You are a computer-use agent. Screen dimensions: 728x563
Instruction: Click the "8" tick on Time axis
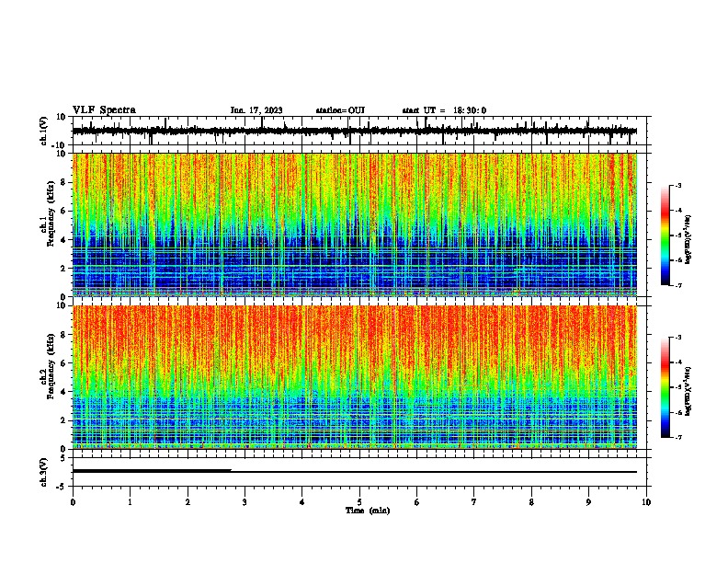(531, 502)
